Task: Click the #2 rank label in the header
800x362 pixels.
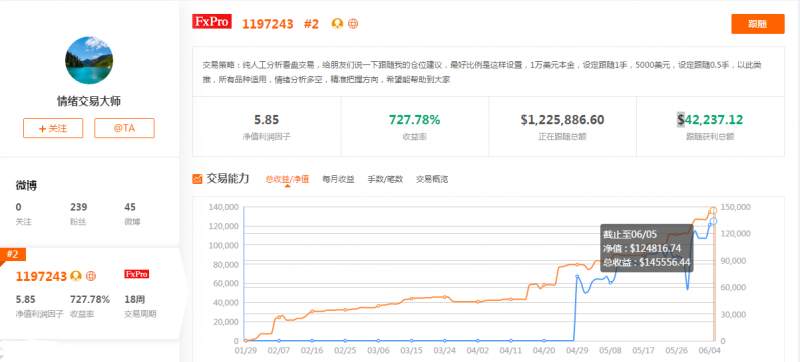Action: coord(311,24)
